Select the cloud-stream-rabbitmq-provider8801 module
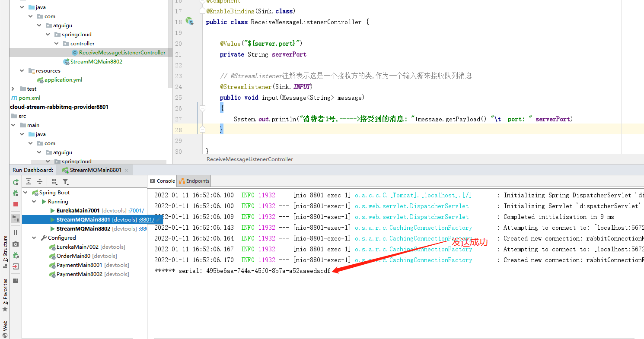Image resolution: width=644 pixels, height=339 pixels. pos(59,107)
